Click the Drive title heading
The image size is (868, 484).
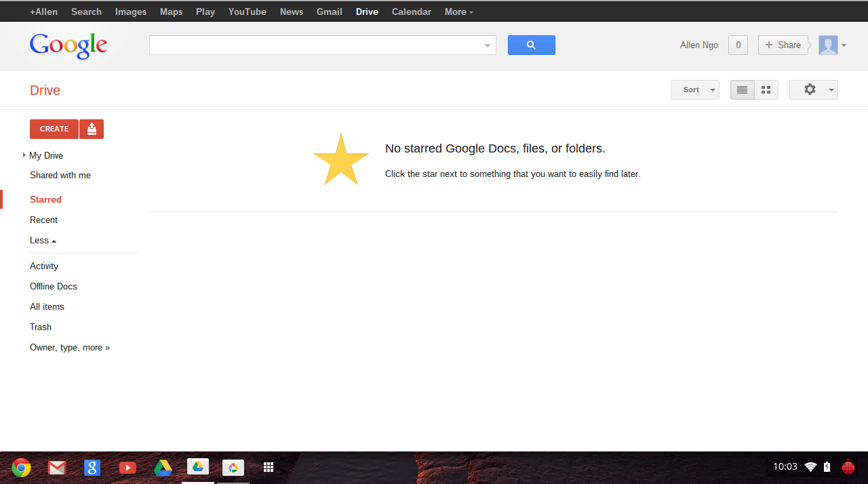tap(45, 90)
